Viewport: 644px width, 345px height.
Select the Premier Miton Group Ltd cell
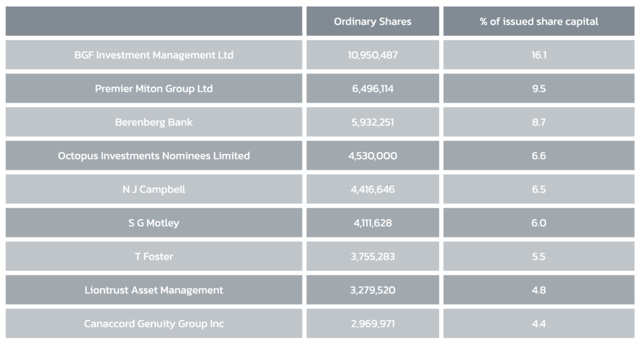point(153,88)
